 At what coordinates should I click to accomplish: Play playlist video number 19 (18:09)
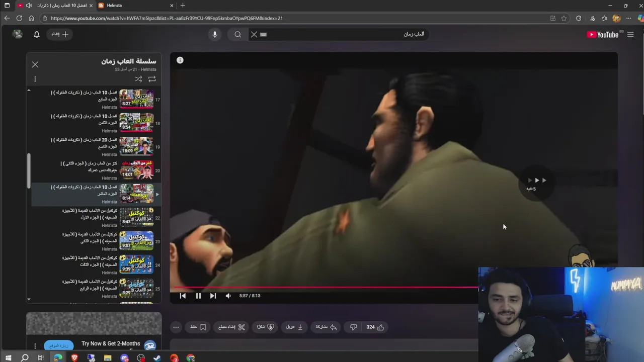tap(96, 147)
